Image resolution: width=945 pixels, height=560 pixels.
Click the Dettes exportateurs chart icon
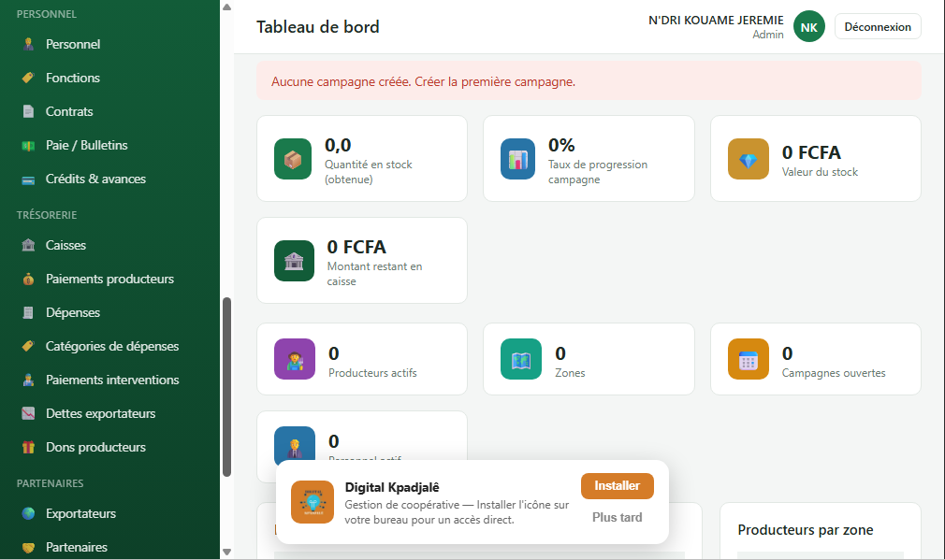pyautogui.click(x=28, y=413)
